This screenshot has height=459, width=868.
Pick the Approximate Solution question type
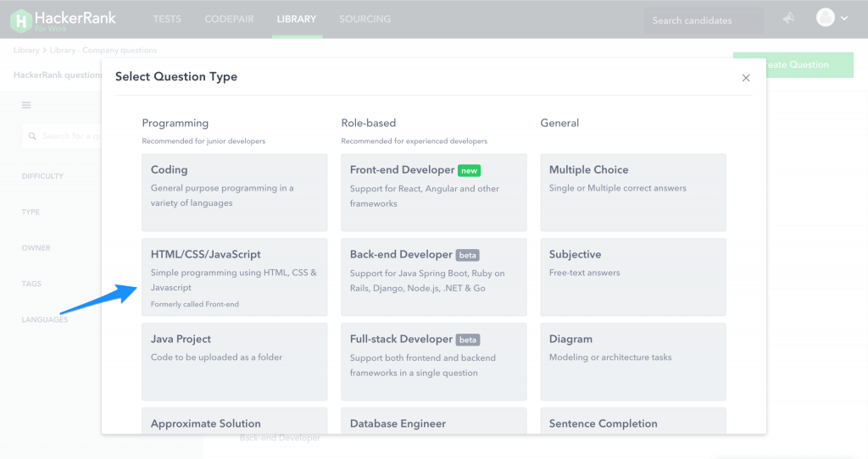235,421
